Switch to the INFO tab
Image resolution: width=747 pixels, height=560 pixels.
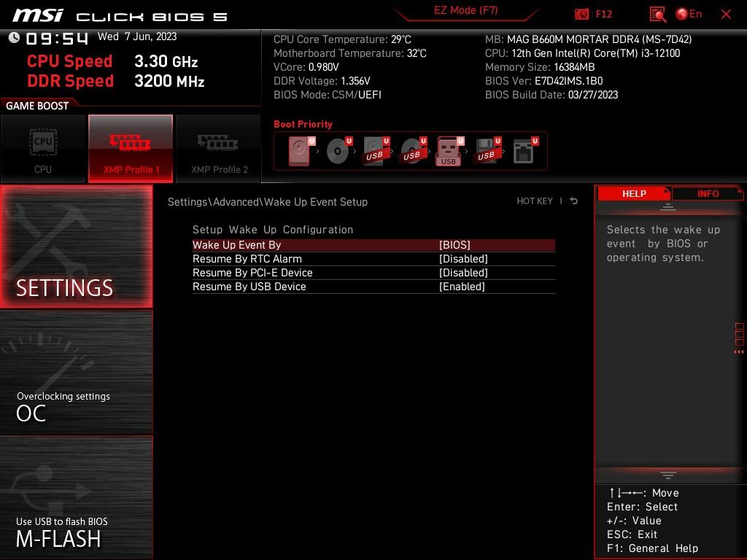pyautogui.click(x=708, y=194)
